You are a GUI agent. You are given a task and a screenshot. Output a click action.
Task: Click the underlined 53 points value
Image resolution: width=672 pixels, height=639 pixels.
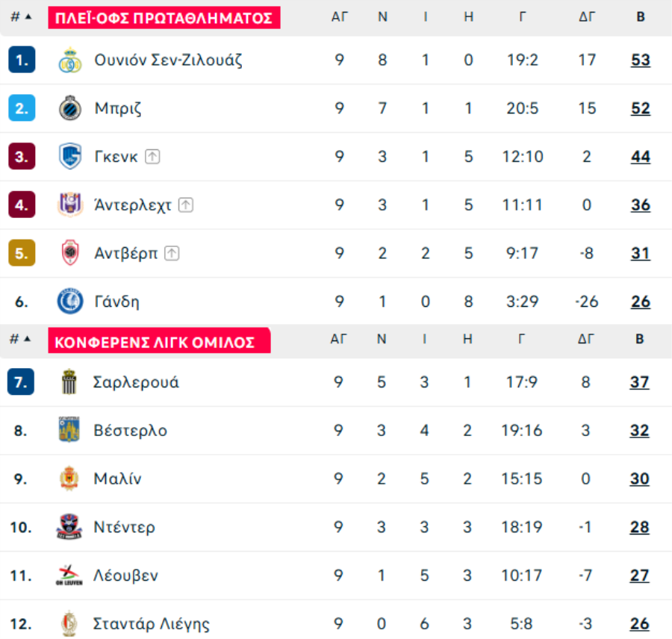pos(641,60)
